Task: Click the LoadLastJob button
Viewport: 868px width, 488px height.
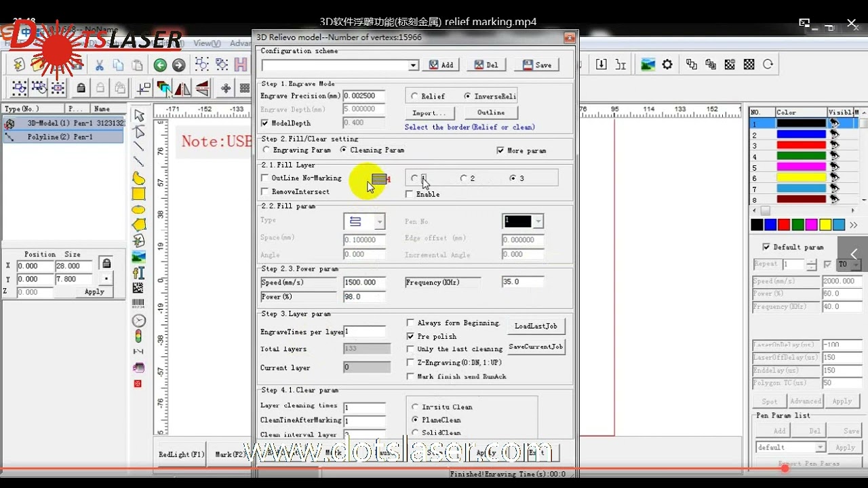Action: pyautogui.click(x=536, y=326)
